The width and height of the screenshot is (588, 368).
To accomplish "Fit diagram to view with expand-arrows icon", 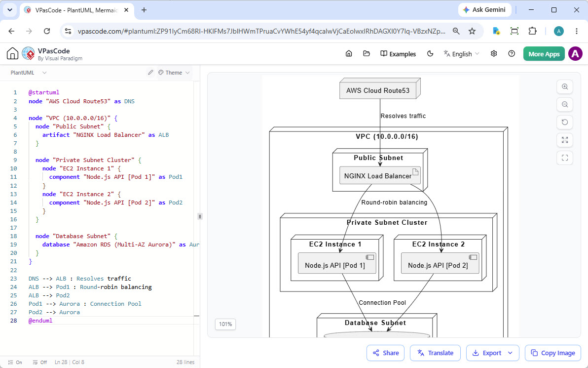I will click(x=565, y=140).
